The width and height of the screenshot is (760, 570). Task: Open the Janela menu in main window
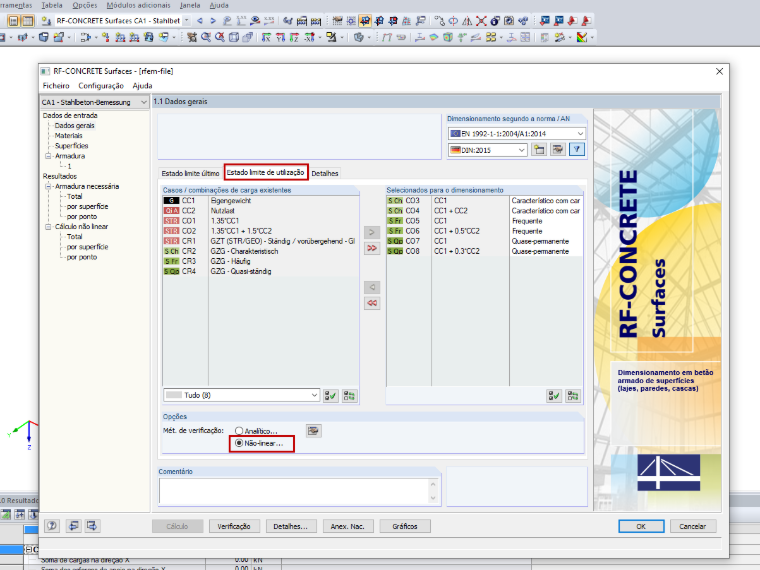point(190,5)
